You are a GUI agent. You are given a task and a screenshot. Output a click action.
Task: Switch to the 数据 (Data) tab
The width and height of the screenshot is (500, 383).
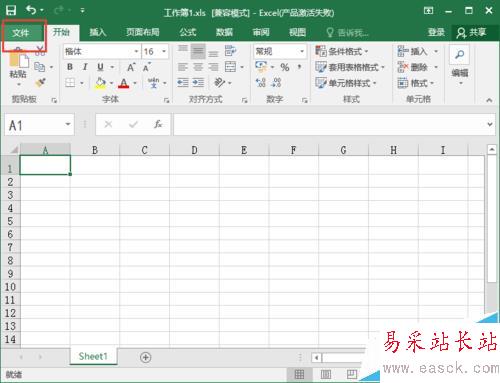tap(224, 32)
